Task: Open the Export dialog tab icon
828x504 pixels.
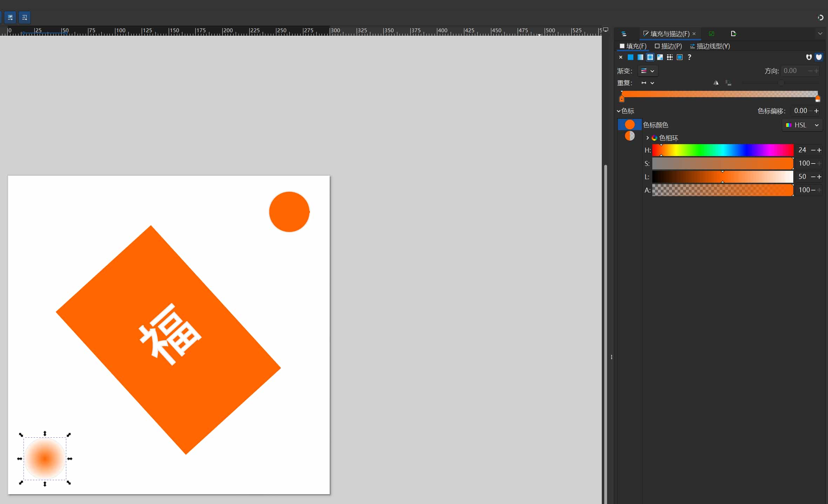Action: click(x=733, y=34)
